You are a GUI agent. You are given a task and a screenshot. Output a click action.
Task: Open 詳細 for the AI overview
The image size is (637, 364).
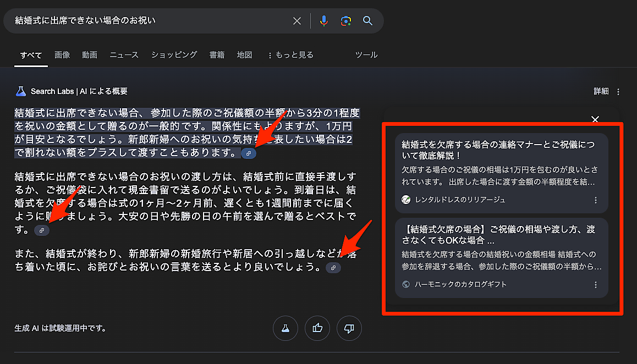(601, 91)
